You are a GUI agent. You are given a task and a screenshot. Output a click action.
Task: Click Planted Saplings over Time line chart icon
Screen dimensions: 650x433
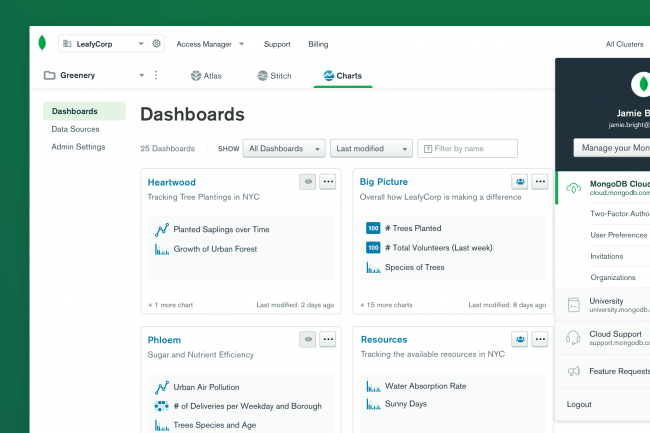pyautogui.click(x=162, y=230)
